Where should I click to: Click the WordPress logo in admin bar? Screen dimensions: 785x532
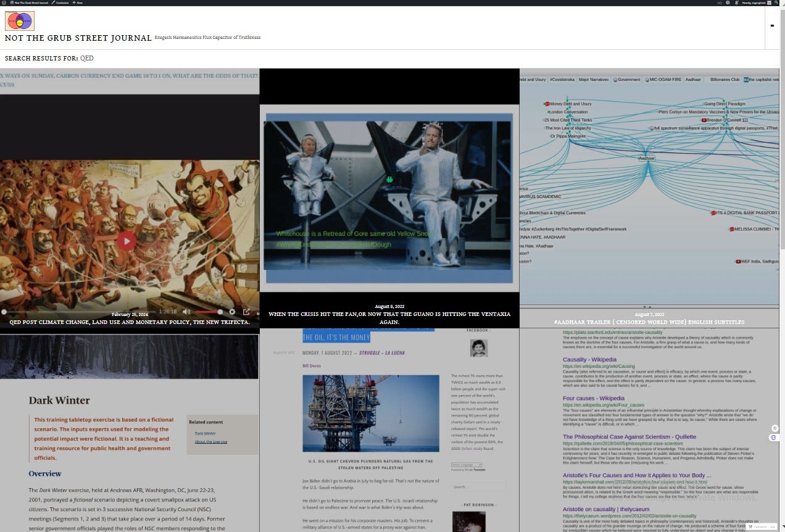click(4, 2)
